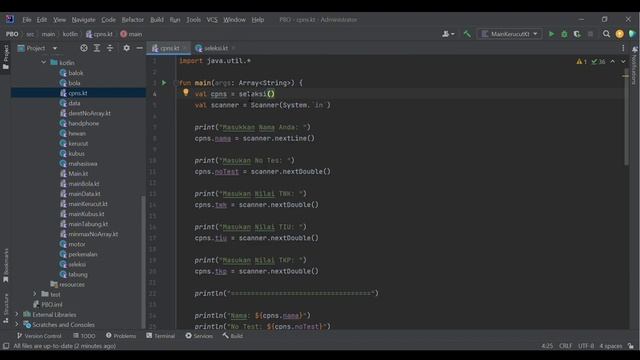Go to previous highlighted error arrow
640x360 pixels.
pyautogui.click(x=612, y=62)
